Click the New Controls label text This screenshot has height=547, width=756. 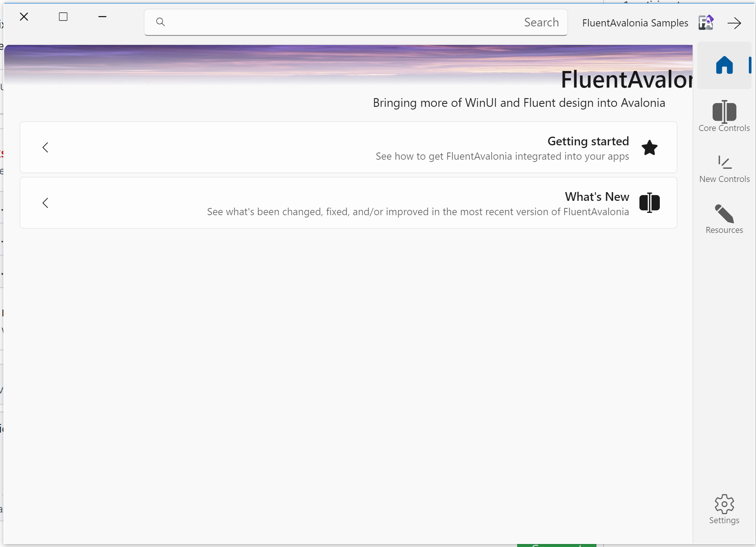point(724,179)
